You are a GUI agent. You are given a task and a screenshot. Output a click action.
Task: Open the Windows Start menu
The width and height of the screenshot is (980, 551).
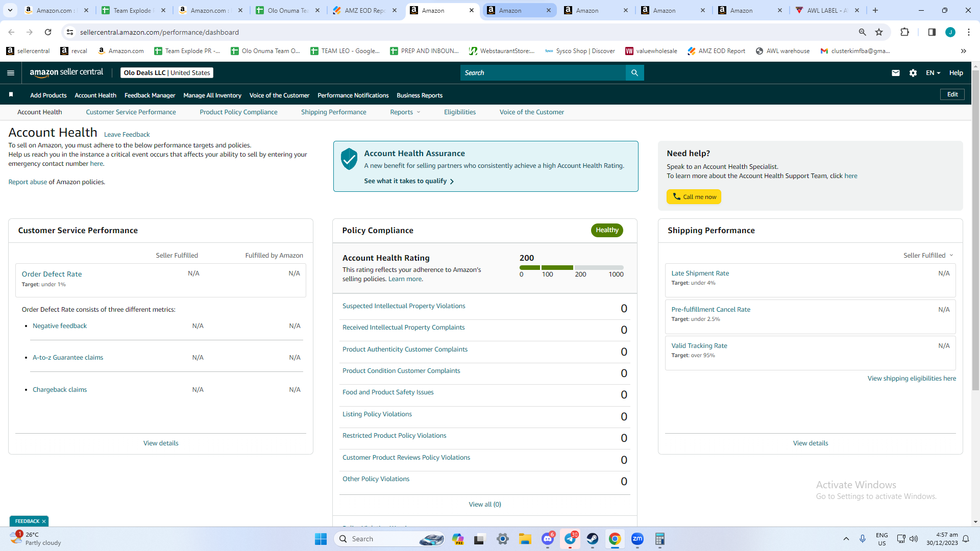coord(321,539)
